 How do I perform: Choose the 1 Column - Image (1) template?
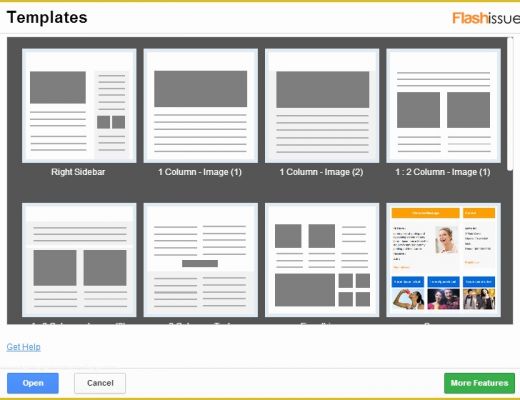200,106
